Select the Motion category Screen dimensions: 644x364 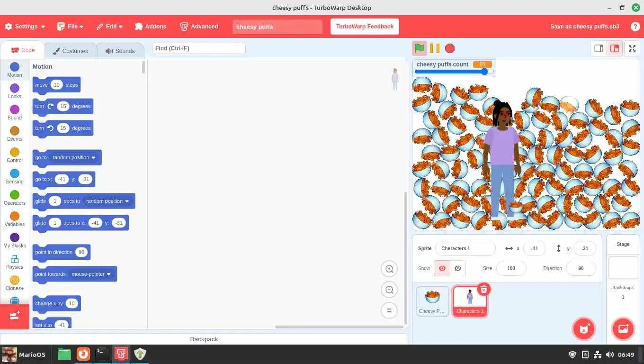pos(15,70)
